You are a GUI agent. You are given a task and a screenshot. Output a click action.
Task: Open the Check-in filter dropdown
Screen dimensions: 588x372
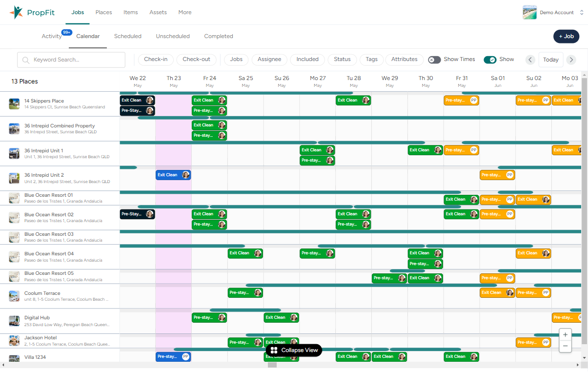coord(156,59)
